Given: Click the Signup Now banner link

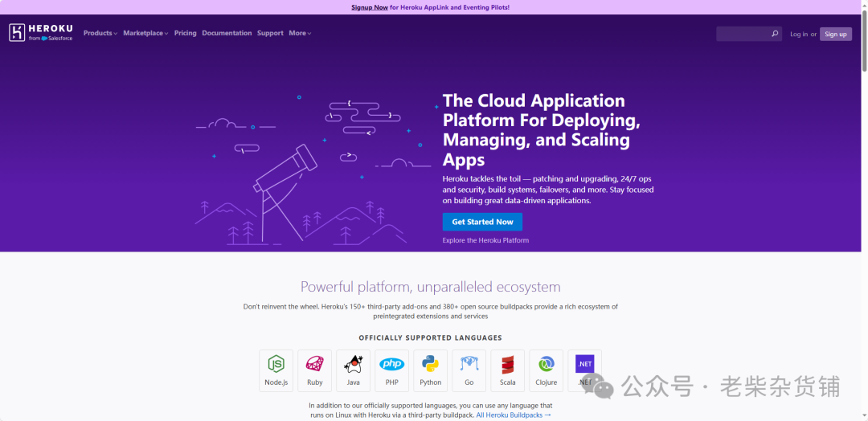Looking at the screenshot, I should (370, 7).
